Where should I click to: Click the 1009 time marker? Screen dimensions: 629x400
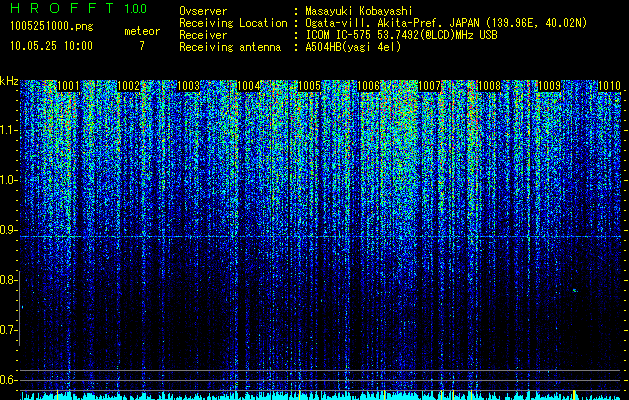(549, 86)
